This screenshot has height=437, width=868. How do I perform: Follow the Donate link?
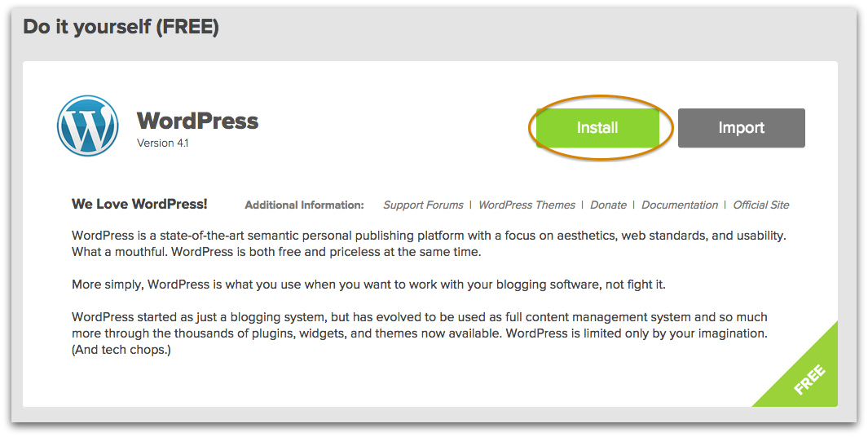pos(608,205)
